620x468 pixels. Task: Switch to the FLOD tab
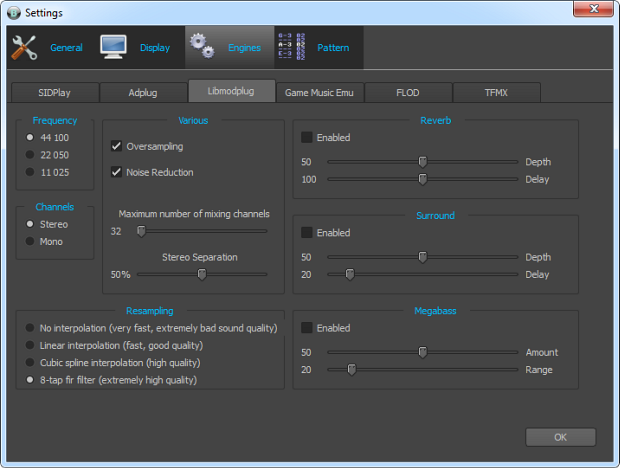point(408,92)
